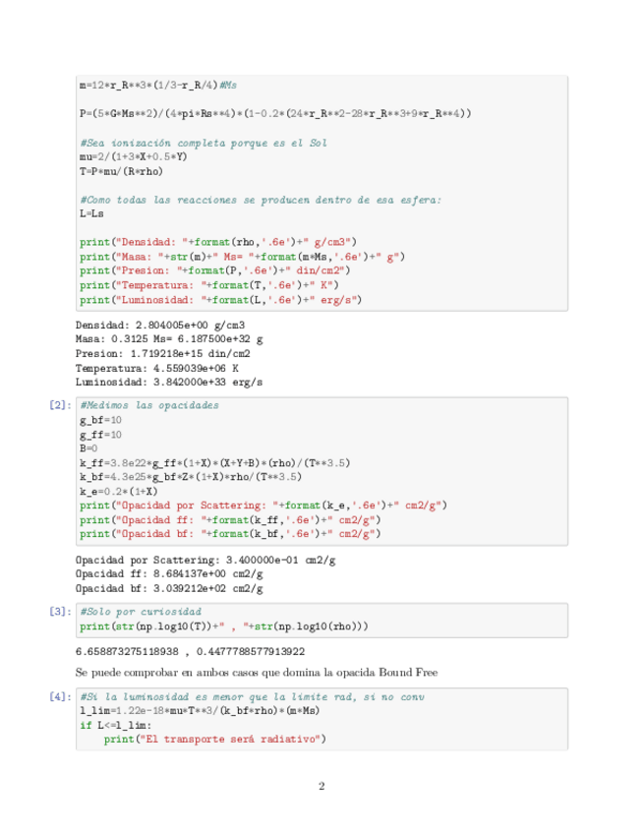
Task: Click the line "k_e=0.2*(1+X)"
Action: pos(119,492)
